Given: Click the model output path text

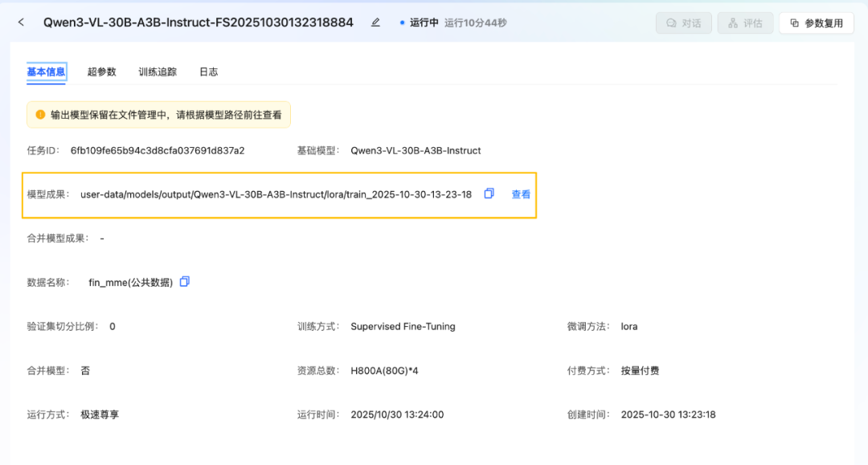Looking at the screenshot, I should click(x=276, y=194).
